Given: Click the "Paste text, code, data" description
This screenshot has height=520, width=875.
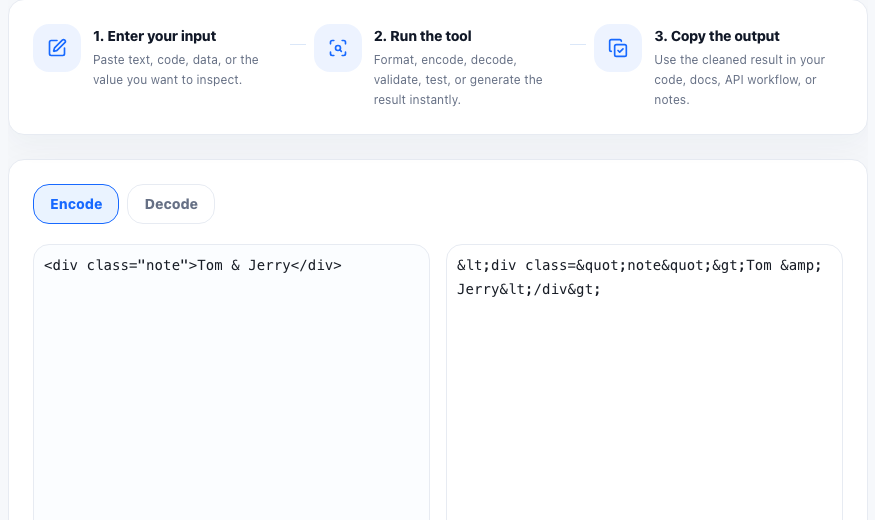Looking at the screenshot, I should (x=176, y=70).
